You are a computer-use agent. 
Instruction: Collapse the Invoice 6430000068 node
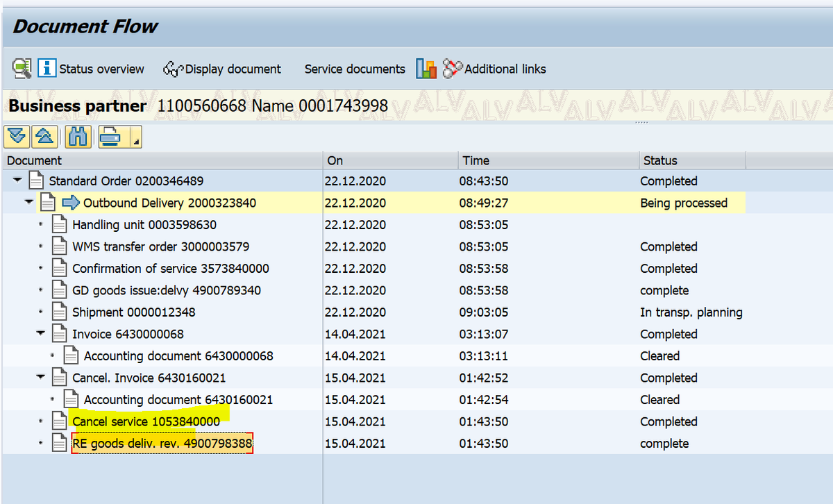(42, 333)
